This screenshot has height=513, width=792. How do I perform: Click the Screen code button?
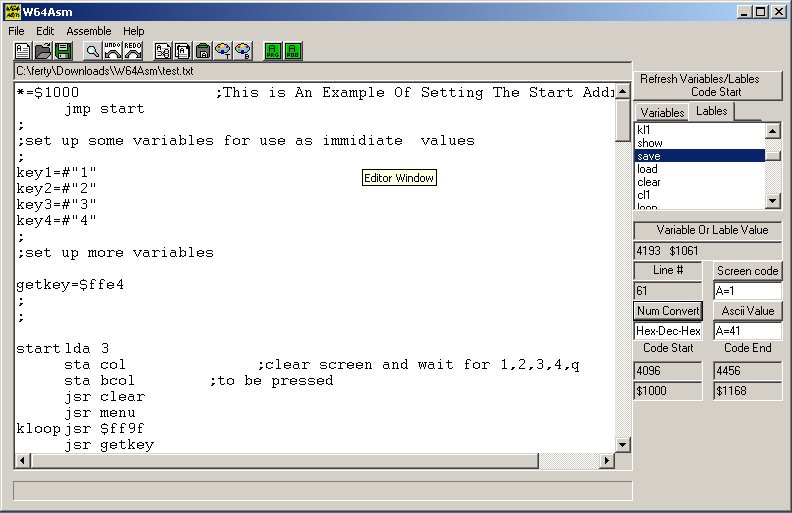pyautogui.click(x=748, y=271)
